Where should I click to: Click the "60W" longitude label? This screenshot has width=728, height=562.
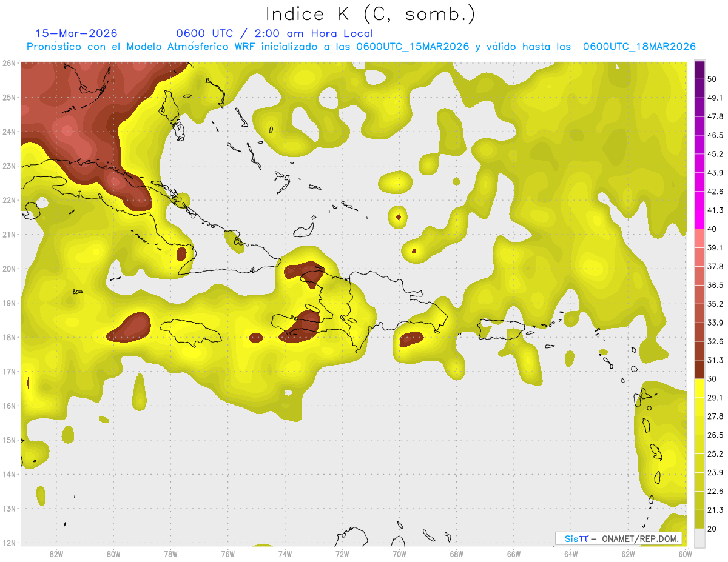(x=685, y=554)
